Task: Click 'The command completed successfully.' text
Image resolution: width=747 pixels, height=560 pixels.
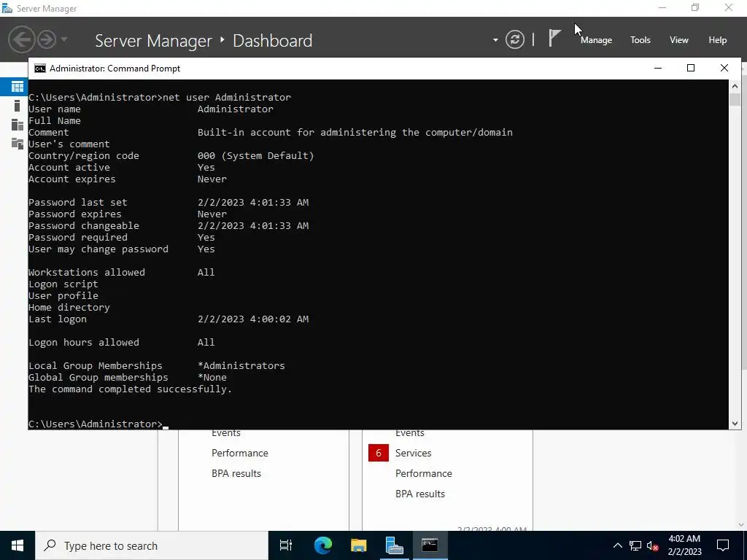Action: tap(130, 389)
